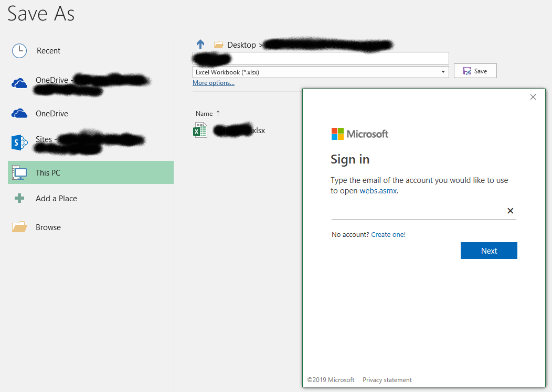Click the Excel file icon in list

pyautogui.click(x=200, y=130)
